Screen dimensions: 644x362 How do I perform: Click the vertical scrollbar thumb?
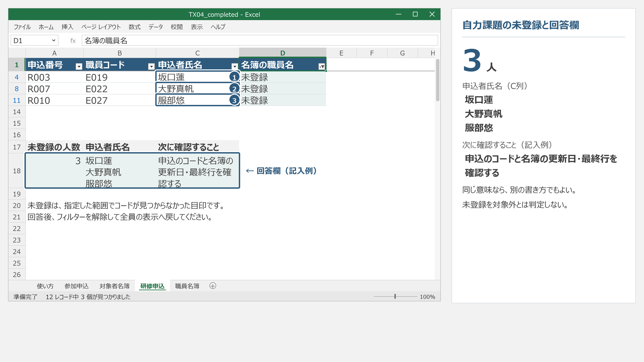click(x=437, y=80)
